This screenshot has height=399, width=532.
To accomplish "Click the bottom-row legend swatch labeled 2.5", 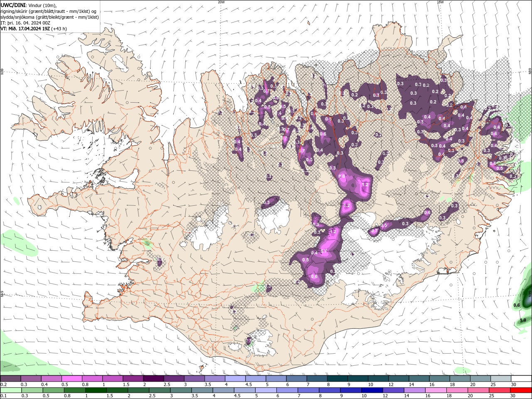I will 160,390.
